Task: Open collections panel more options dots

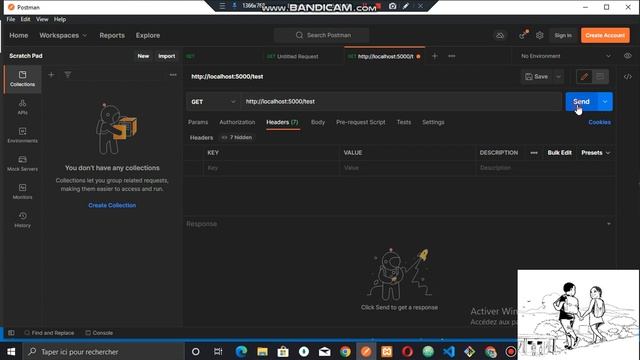Action: (173, 75)
